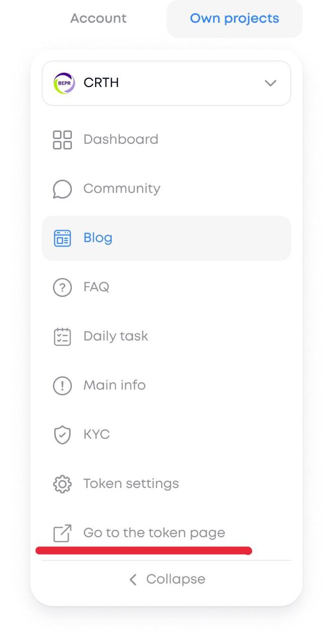The width and height of the screenshot is (333, 644).
Task: Open the CRTH project selector
Action: click(x=166, y=83)
